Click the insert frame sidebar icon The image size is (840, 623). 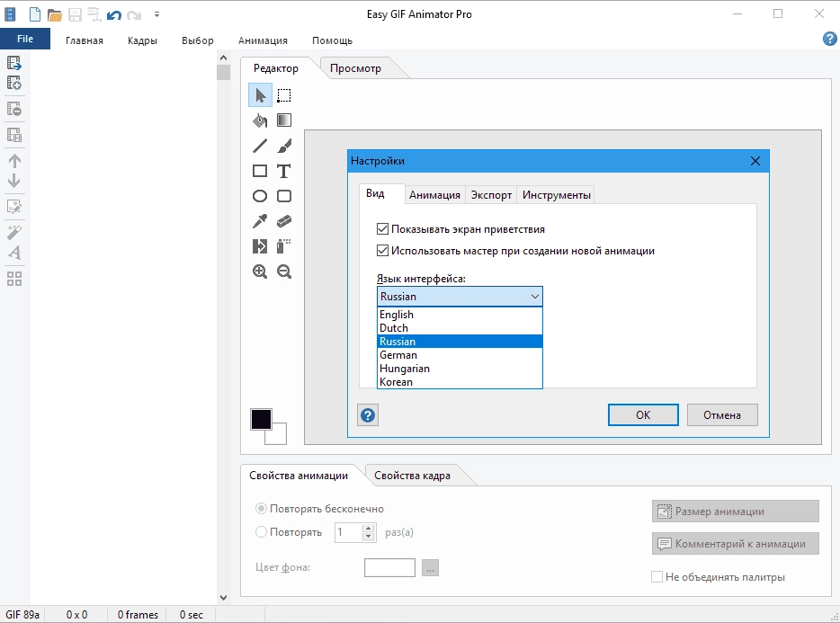click(x=14, y=63)
